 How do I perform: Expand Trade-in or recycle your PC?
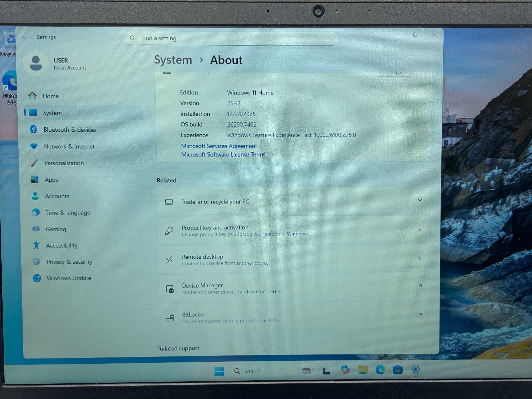click(x=294, y=201)
